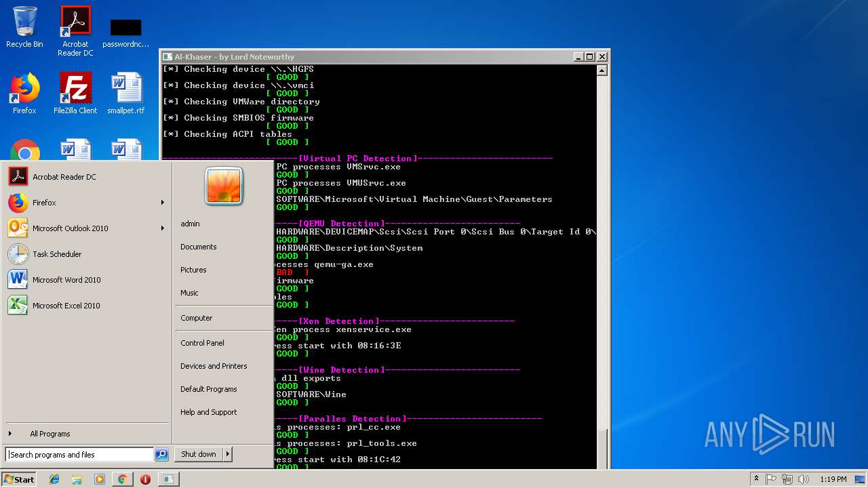Open Task Scheduler from Start menu
Viewport: 868px width, 488px height.
pyautogui.click(x=86, y=254)
